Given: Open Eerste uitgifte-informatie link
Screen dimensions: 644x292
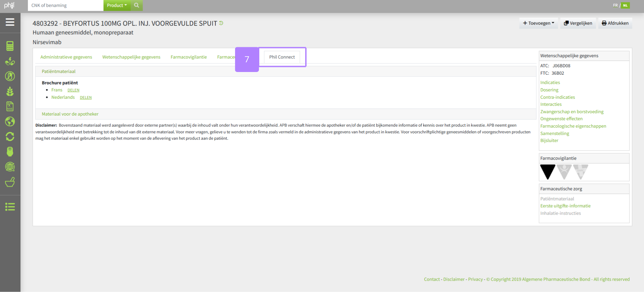Looking at the screenshot, I should 566,206.
